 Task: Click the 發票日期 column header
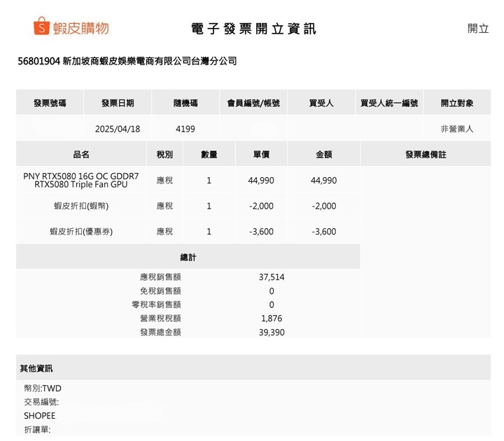(x=118, y=103)
